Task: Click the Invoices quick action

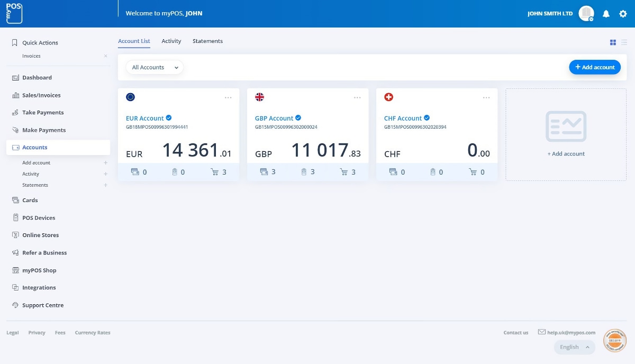Action: (31, 56)
